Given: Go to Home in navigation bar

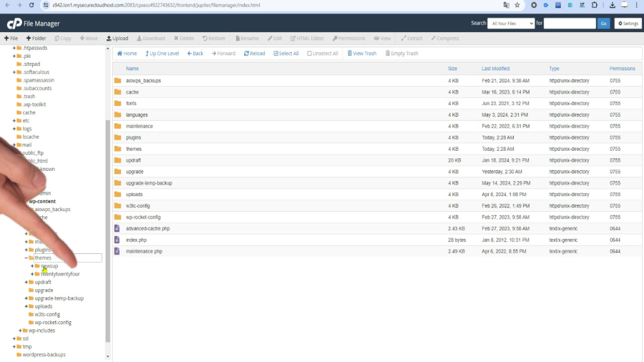Looking at the screenshot, I should tap(126, 53).
